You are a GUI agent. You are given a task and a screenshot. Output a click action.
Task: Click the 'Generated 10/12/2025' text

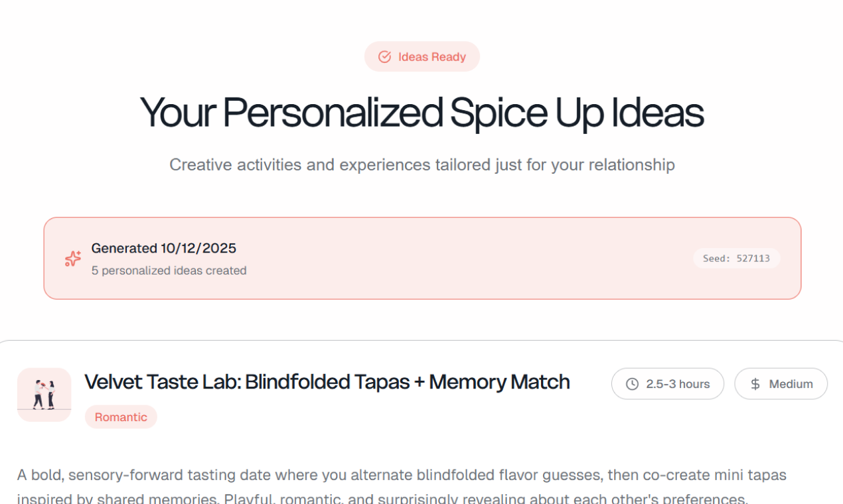coord(163,249)
